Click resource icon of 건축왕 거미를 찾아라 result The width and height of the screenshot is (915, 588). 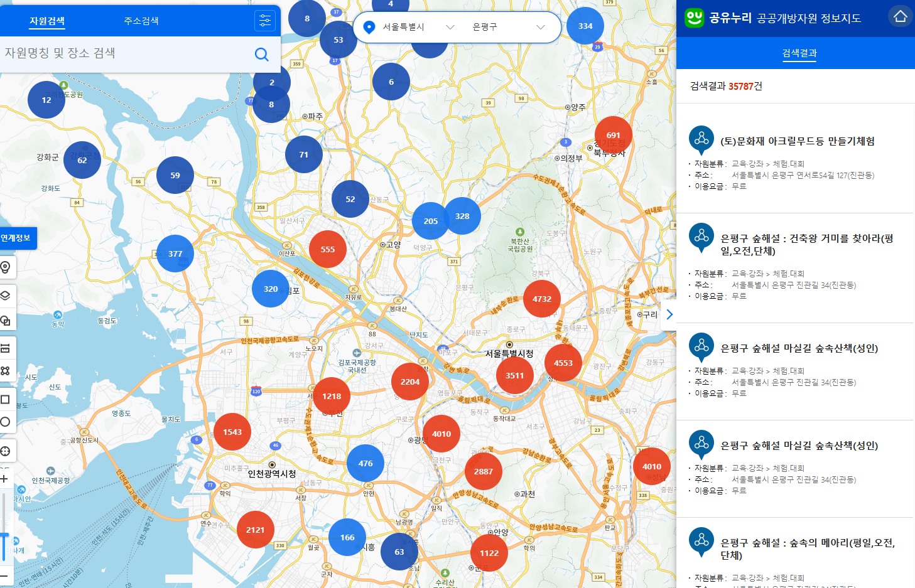(701, 237)
